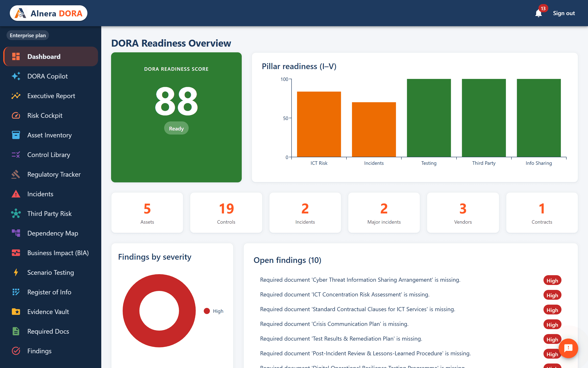Open the DORA Copilot menu item

coord(51,76)
